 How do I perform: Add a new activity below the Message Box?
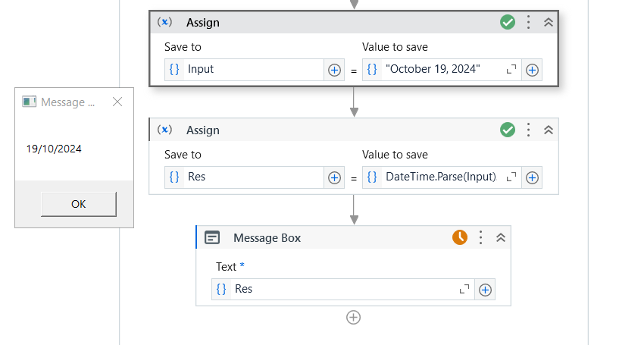353,318
